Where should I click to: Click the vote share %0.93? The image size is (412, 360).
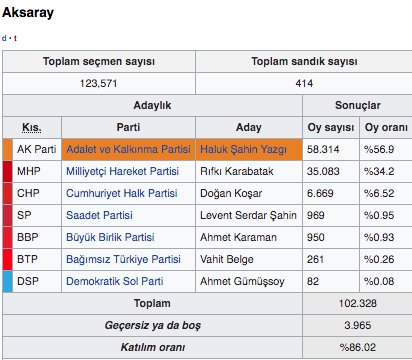tap(379, 237)
